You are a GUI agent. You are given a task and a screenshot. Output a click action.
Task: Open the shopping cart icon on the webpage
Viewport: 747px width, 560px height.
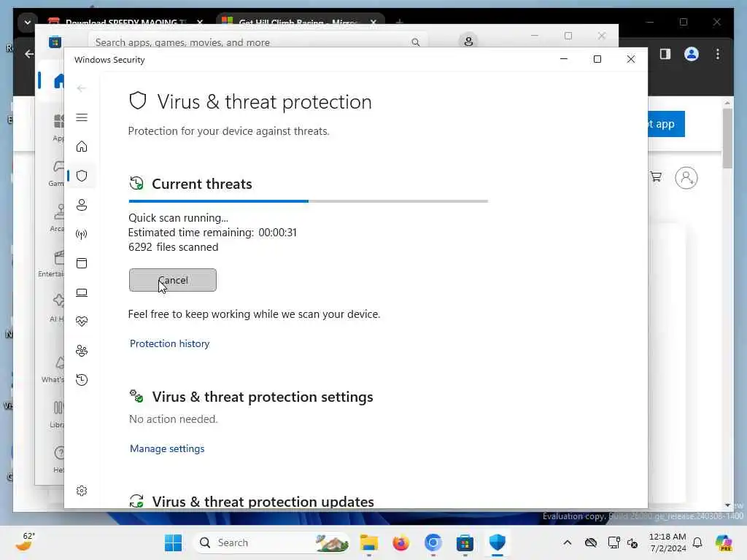click(x=656, y=177)
